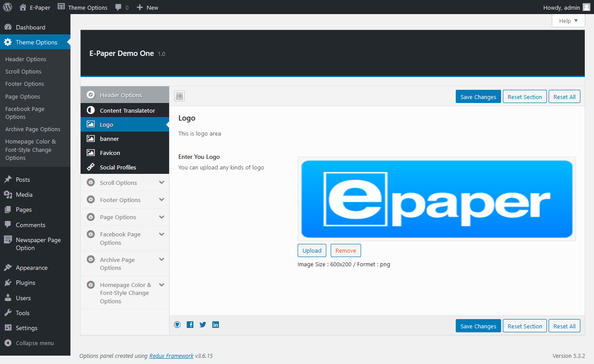Expand Homepage Color & Font-Style chevron
Image resolution: width=594 pixels, height=364 pixels.
[162, 285]
